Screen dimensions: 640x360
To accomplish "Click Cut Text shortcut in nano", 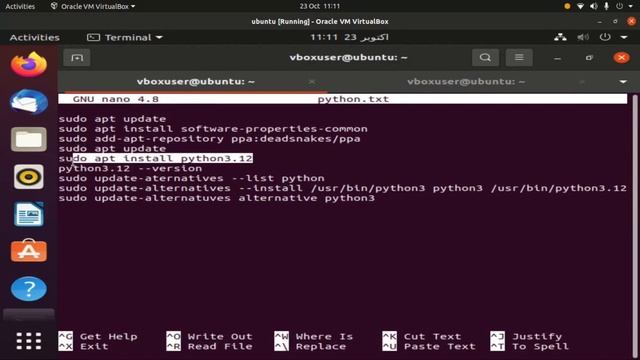I will (x=422, y=336).
